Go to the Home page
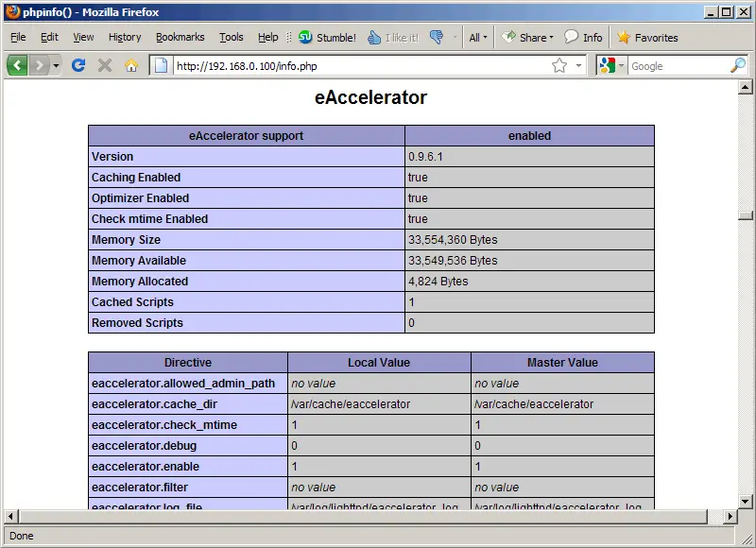Image resolution: width=756 pixels, height=548 pixels. click(131, 65)
